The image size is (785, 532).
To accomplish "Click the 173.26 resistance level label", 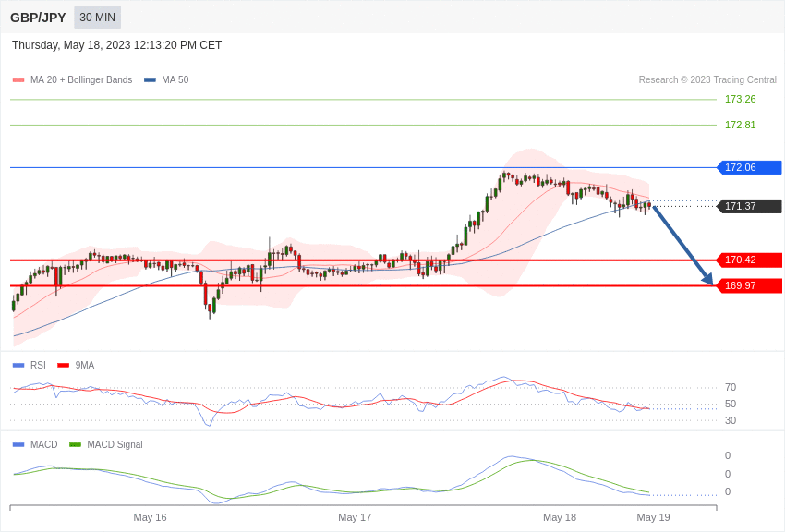I will tap(740, 99).
